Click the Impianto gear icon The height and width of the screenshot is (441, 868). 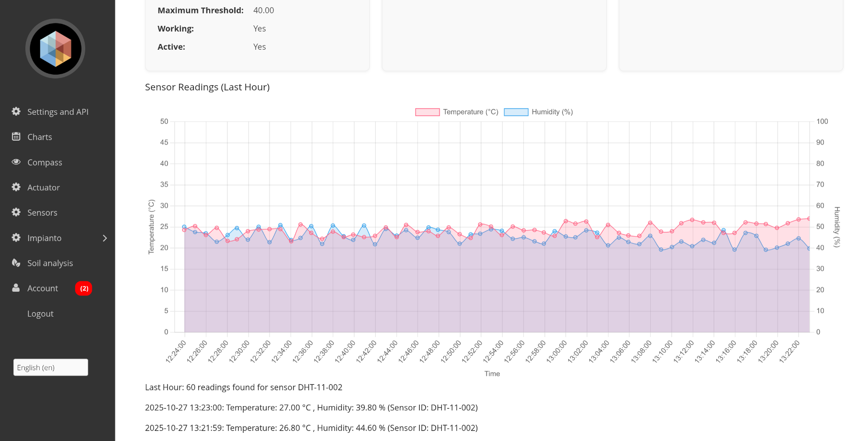point(16,237)
